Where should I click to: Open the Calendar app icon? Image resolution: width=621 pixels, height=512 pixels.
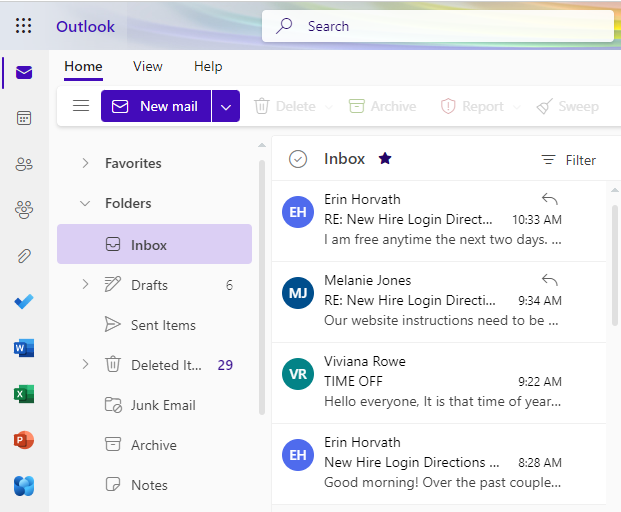click(24, 118)
